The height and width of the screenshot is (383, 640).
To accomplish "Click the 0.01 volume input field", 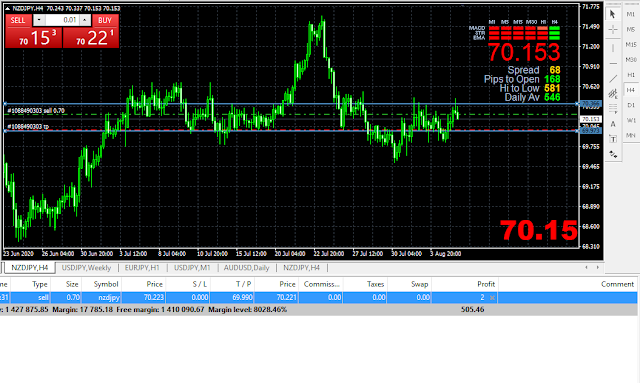I will click(x=62, y=20).
